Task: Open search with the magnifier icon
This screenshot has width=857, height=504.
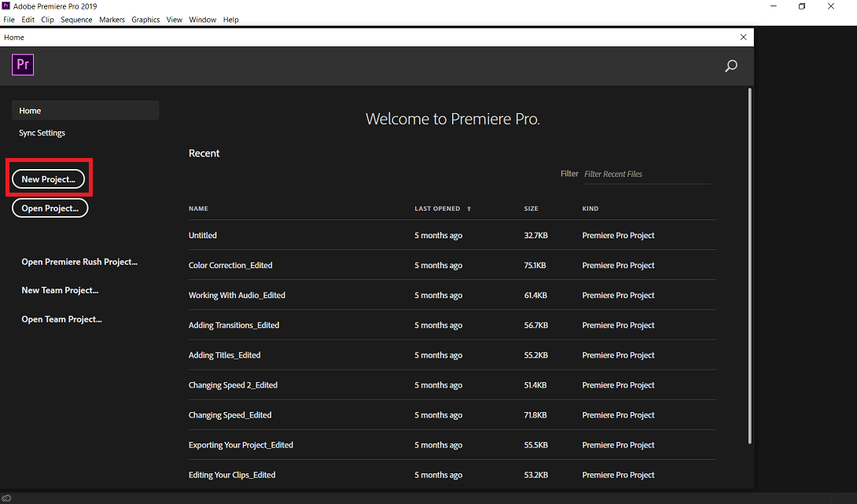Action: (731, 66)
